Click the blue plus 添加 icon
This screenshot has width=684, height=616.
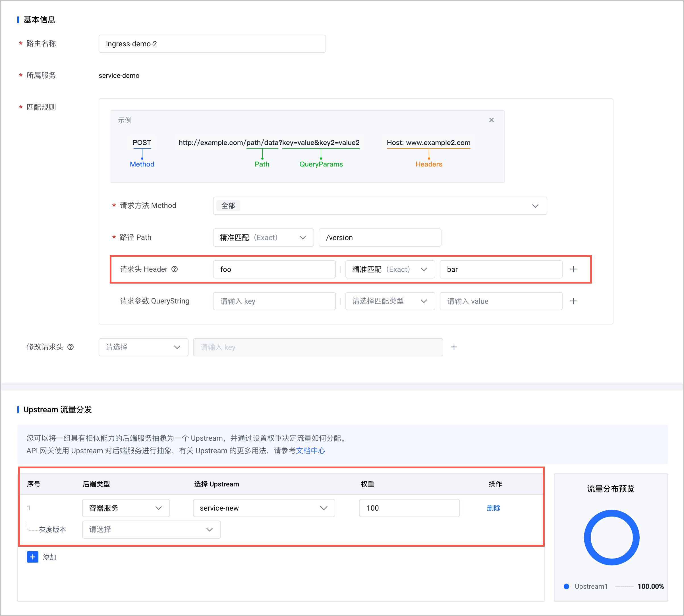click(x=32, y=557)
